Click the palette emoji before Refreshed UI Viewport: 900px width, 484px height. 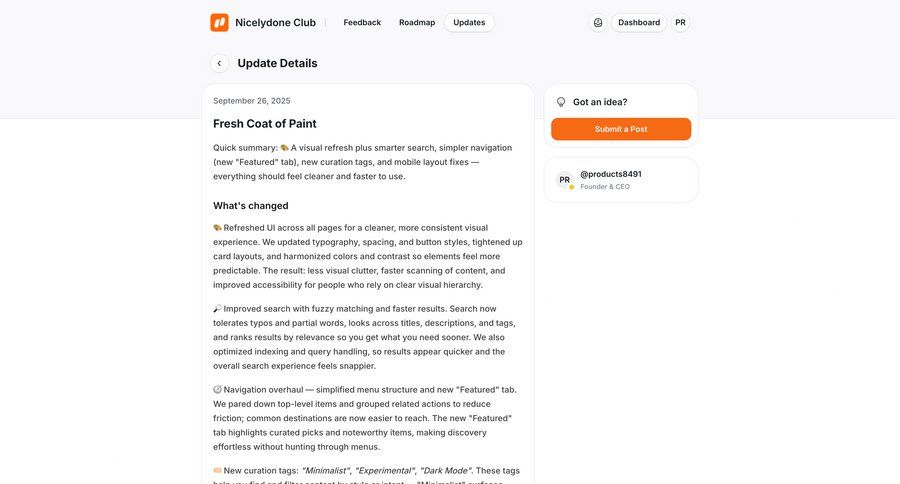[218, 228]
